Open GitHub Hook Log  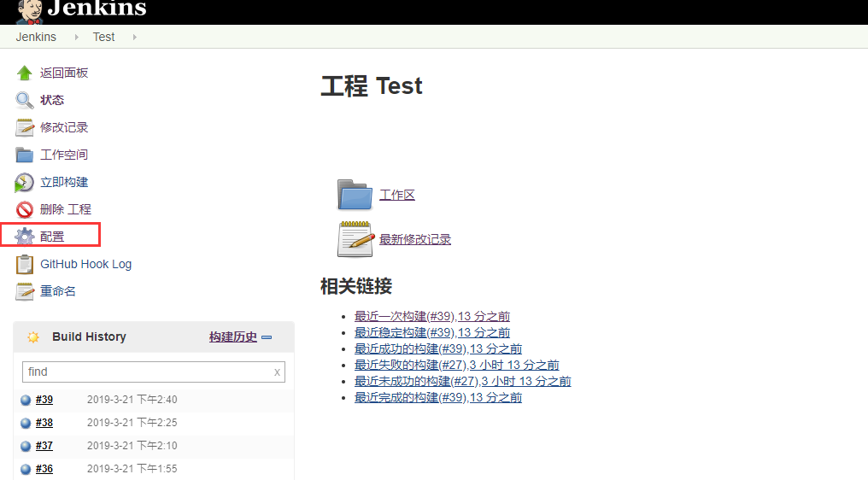pos(85,264)
